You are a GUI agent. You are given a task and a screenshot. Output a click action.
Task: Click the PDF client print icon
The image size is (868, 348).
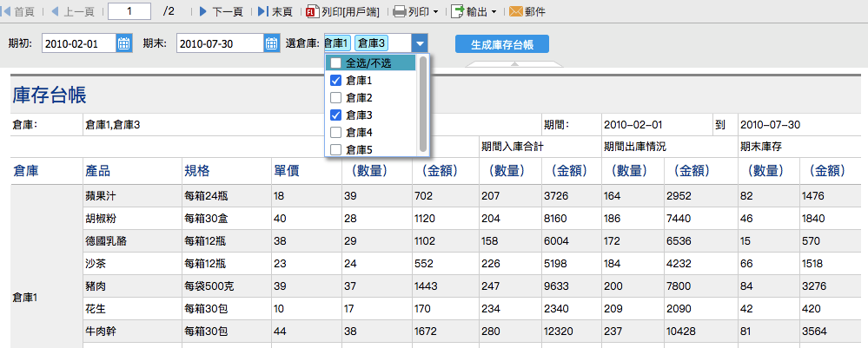tap(312, 12)
